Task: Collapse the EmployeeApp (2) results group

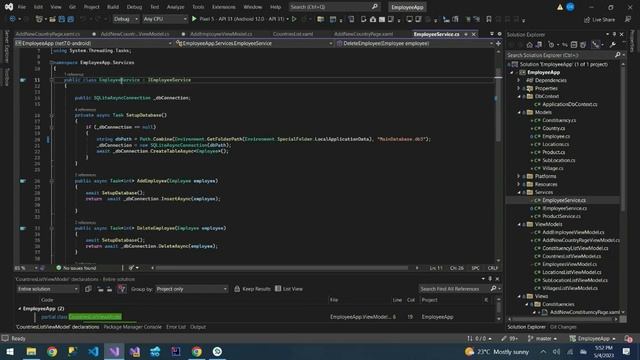Action: [19, 309]
